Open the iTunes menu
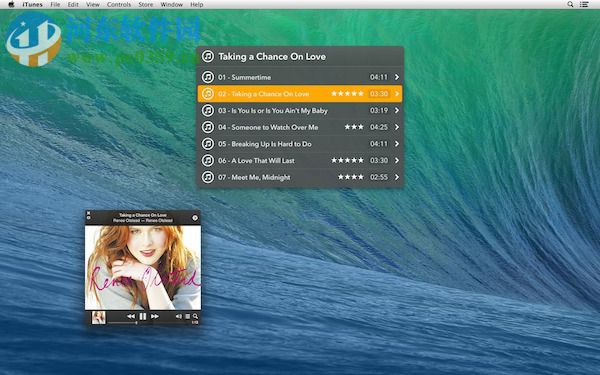The height and width of the screenshot is (375, 600). [33, 4]
